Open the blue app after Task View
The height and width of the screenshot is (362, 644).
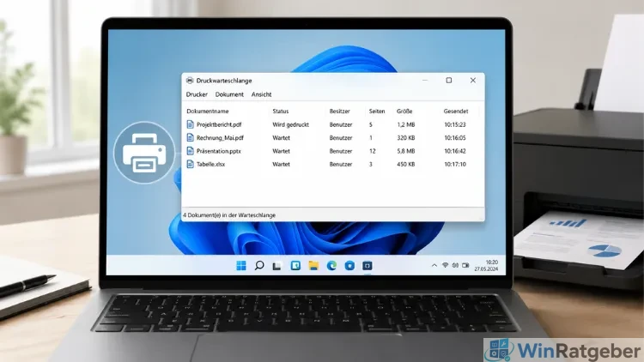[295, 266]
